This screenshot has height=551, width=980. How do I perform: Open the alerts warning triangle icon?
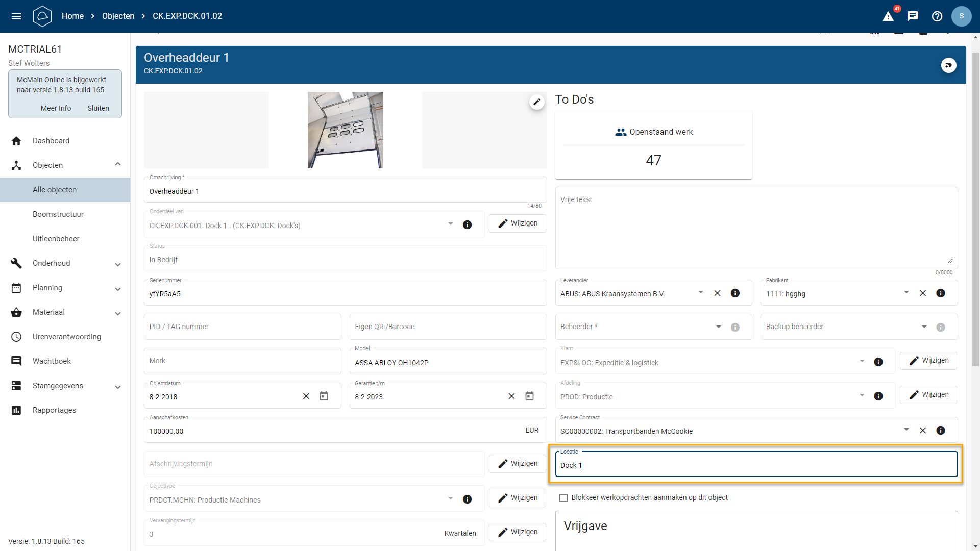888,16
